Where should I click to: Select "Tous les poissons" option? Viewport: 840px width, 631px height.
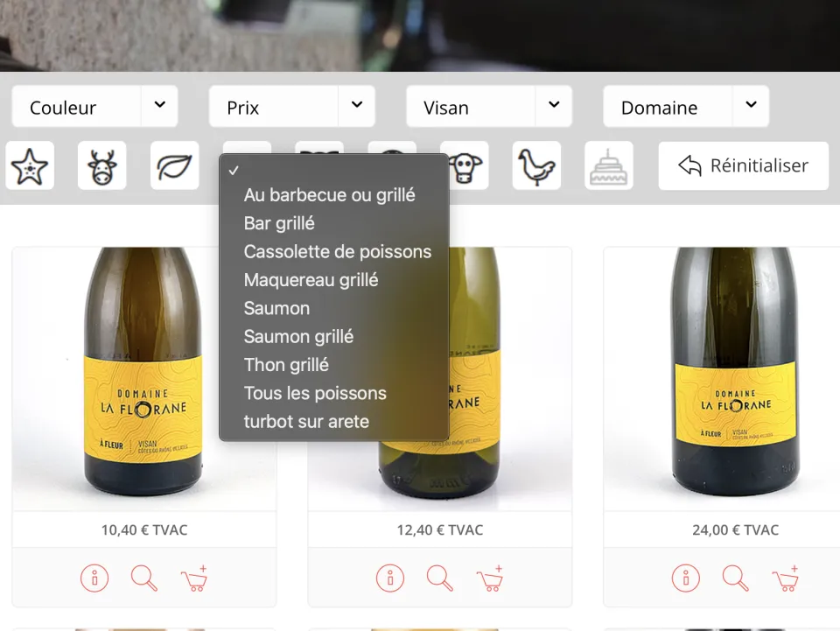pyautogui.click(x=333, y=394)
